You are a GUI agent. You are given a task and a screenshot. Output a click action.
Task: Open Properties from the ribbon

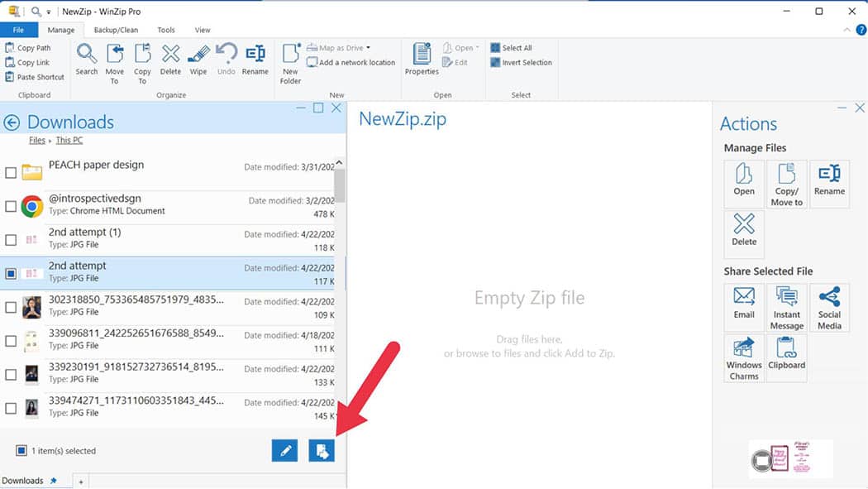pos(422,60)
